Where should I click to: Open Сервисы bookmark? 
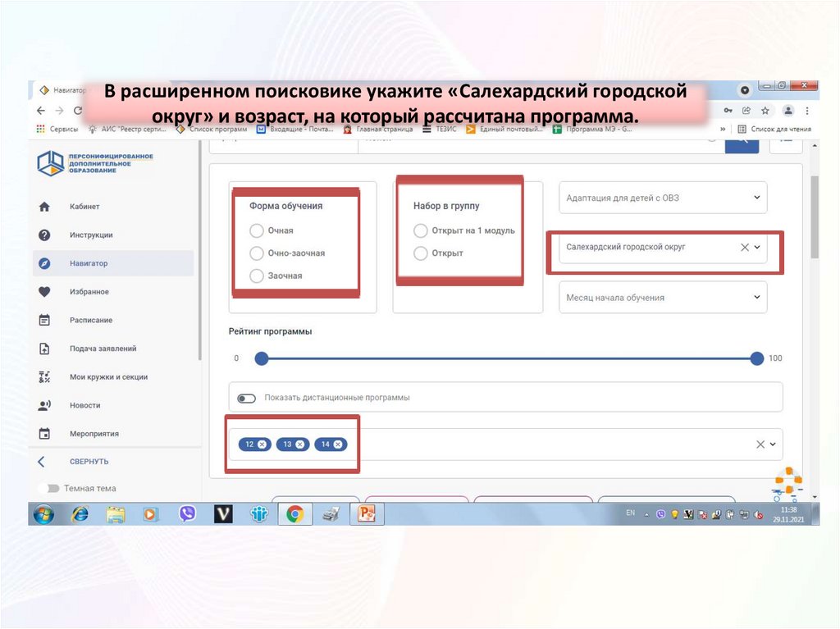(57, 129)
